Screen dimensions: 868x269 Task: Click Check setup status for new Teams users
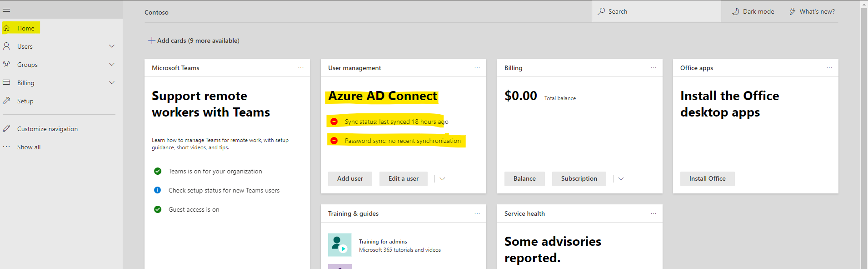point(224,190)
